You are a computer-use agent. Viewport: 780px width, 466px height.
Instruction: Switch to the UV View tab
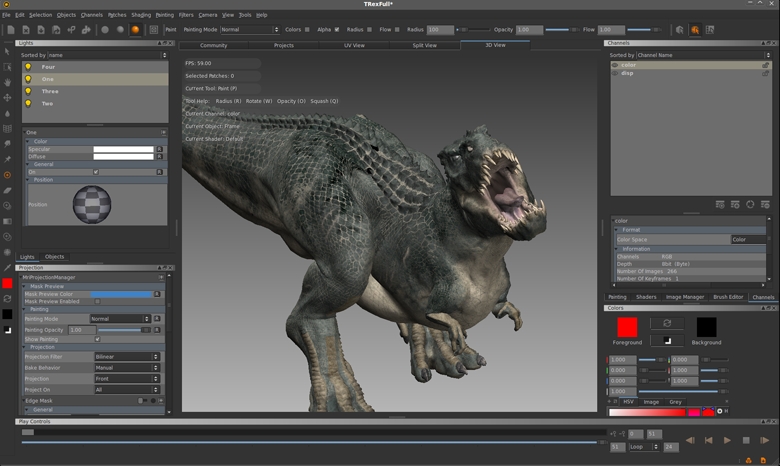point(355,45)
